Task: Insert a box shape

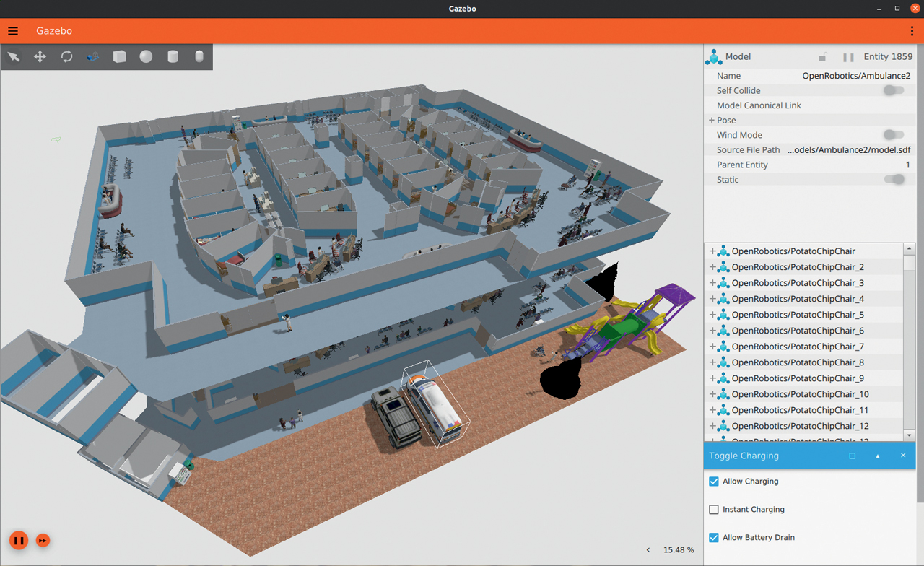Action: [x=120, y=56]
